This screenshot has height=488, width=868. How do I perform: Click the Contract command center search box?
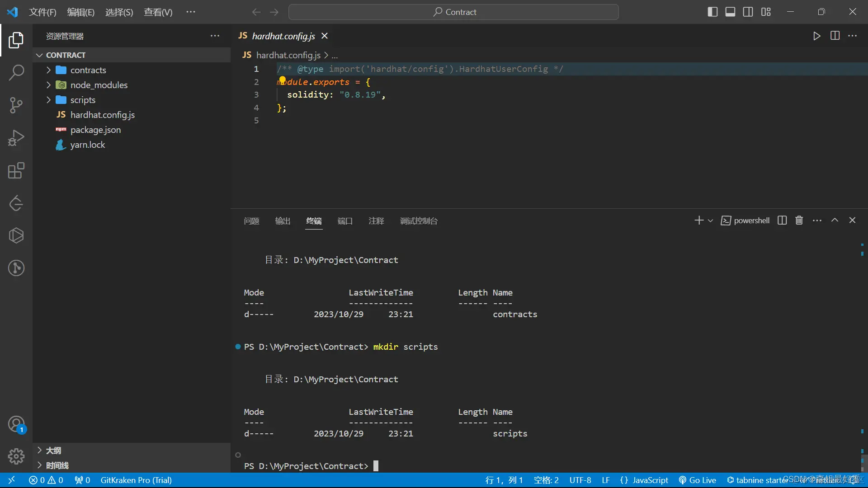(x=453, y=12)
